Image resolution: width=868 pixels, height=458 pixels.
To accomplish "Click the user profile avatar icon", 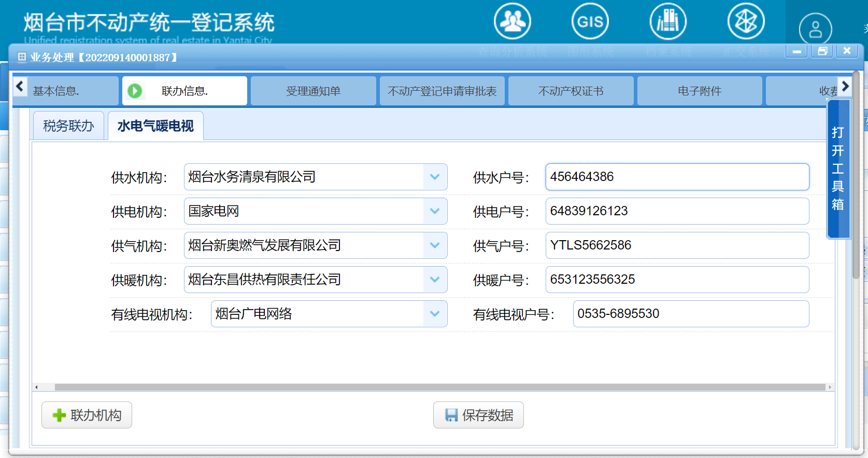I will click(x=815, y=29).
